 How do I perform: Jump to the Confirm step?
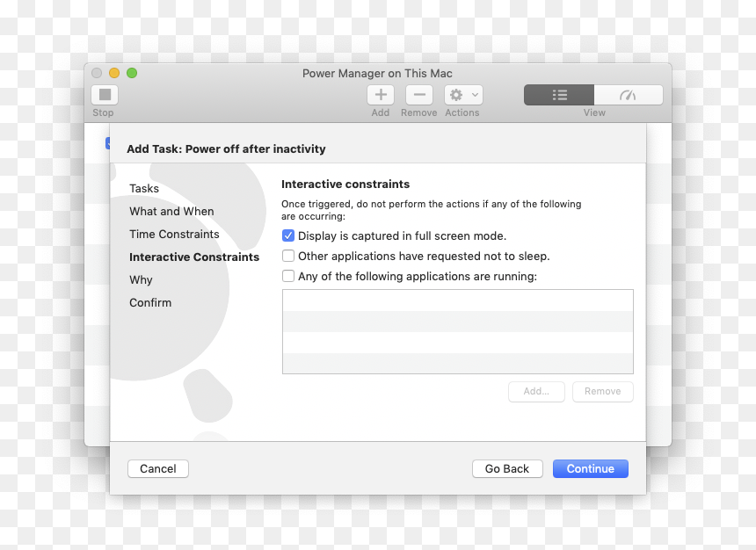150,303
